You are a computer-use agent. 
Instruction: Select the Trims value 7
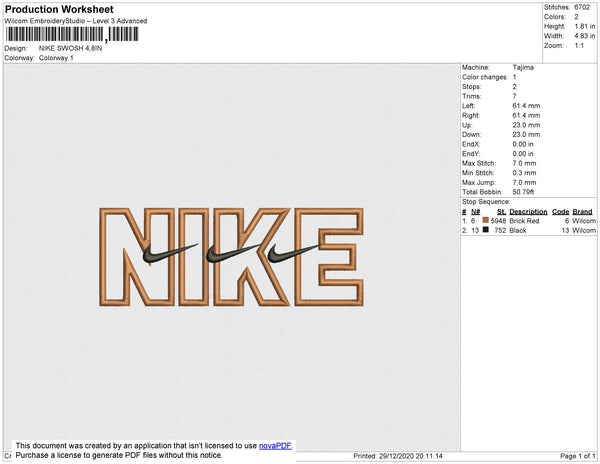click(x=514, y=96)
